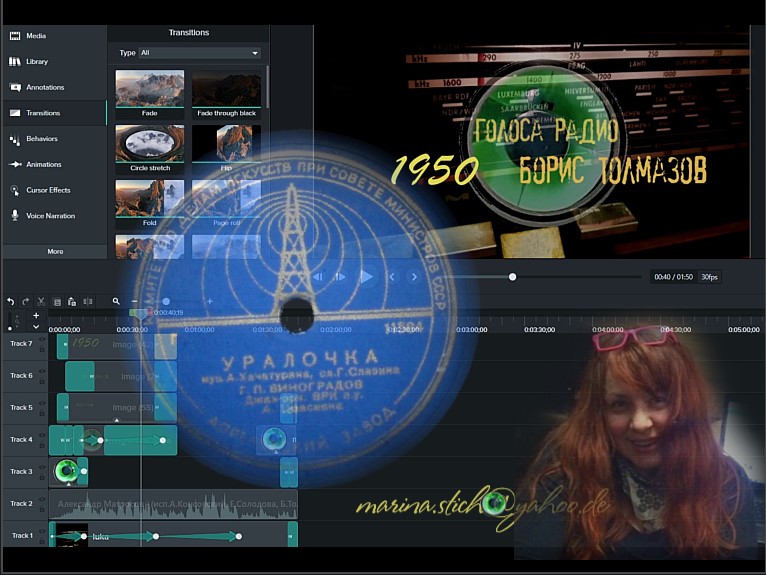
Task: Select the Flip transition thumbnail
Action: click(x=226, y=149)
